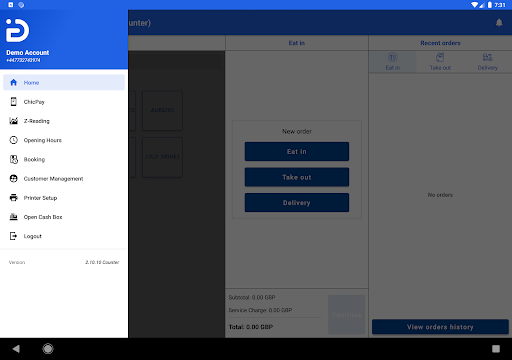Tap the Android back navigation button
The image size is (512, 360).
tap(16, 349)
